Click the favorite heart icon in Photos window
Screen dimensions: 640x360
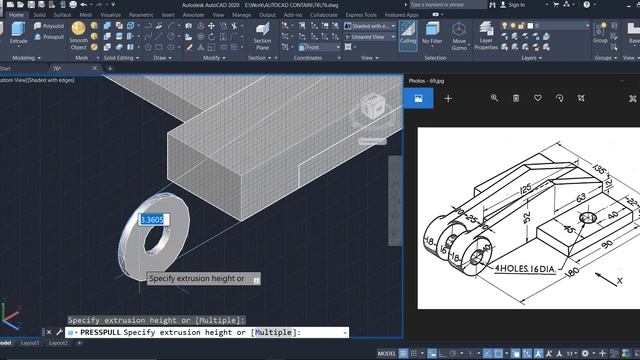coord(538,98)
